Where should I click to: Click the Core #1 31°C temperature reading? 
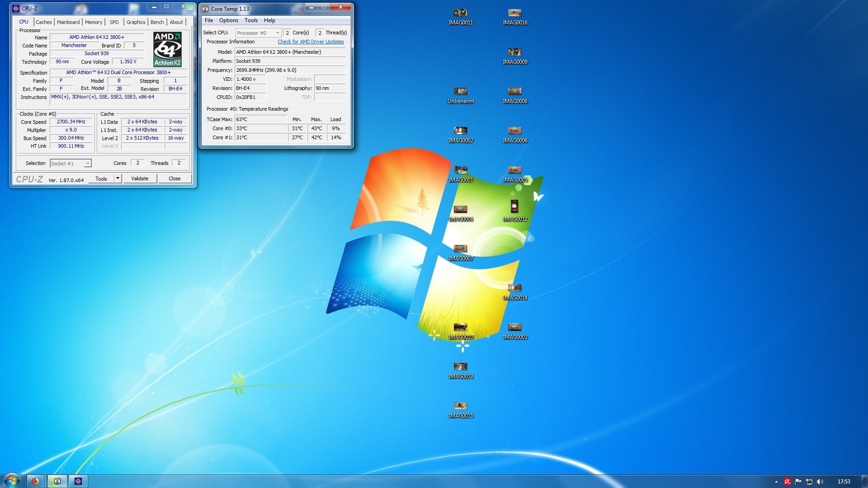point(261,137)
